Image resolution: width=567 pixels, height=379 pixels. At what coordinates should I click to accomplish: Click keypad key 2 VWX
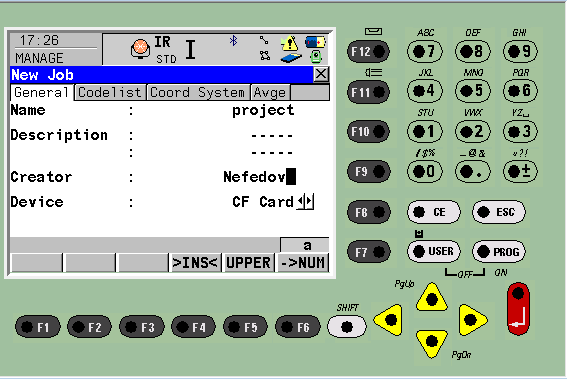click(x=472, y=131)
